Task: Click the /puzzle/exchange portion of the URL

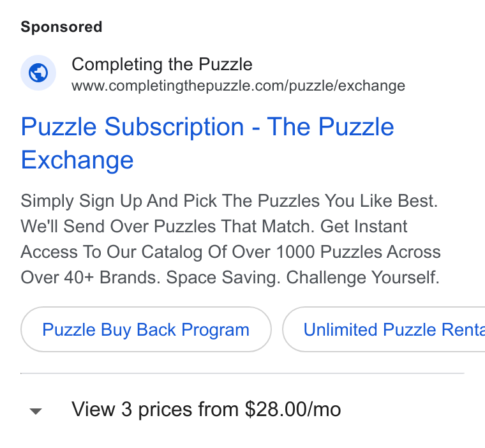Action: [347, 86]
